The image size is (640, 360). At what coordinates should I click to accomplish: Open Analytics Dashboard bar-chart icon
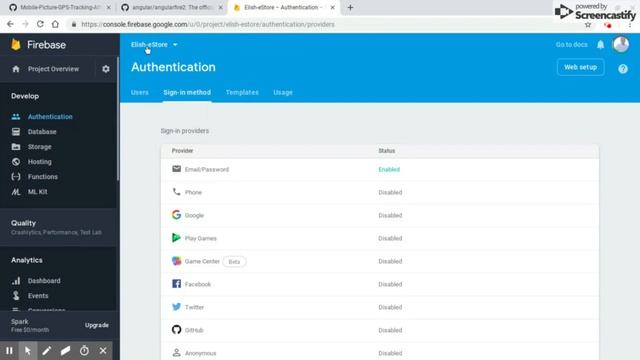coord(16,281)
